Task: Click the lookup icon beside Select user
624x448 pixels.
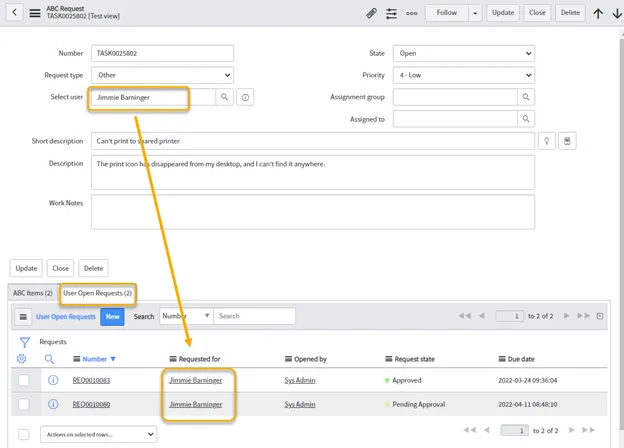Action: 225,97
